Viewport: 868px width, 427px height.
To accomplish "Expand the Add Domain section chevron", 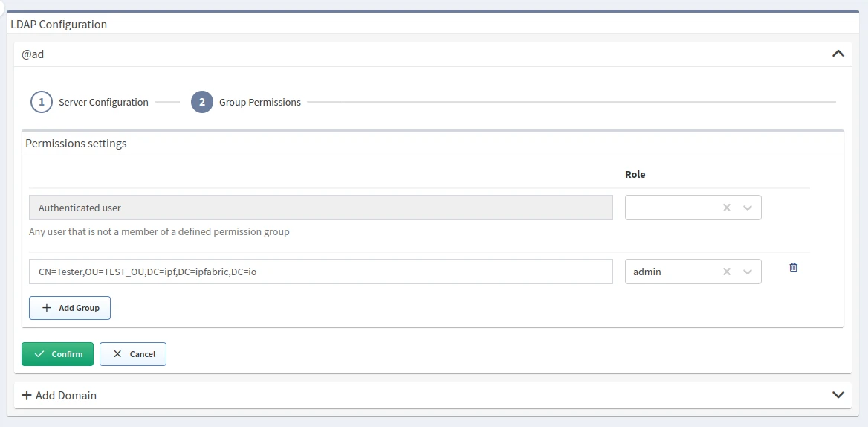I will tap(838, 395).
